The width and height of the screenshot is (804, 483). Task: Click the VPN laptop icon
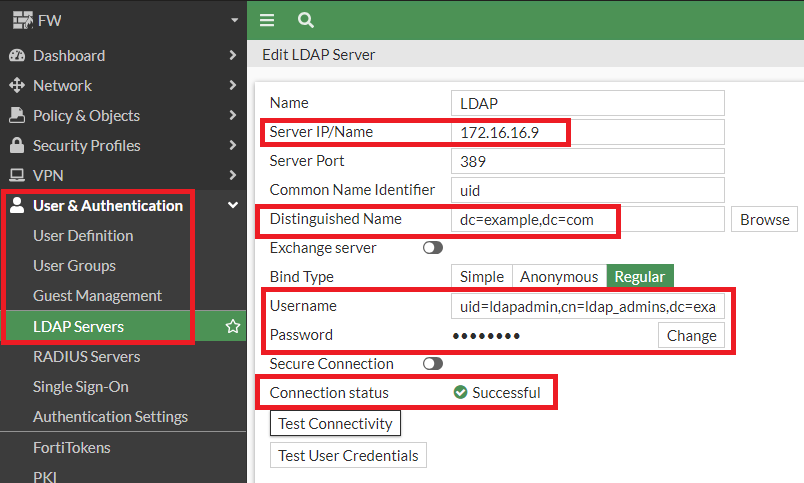pyautogui.click(x=17, y=175)
